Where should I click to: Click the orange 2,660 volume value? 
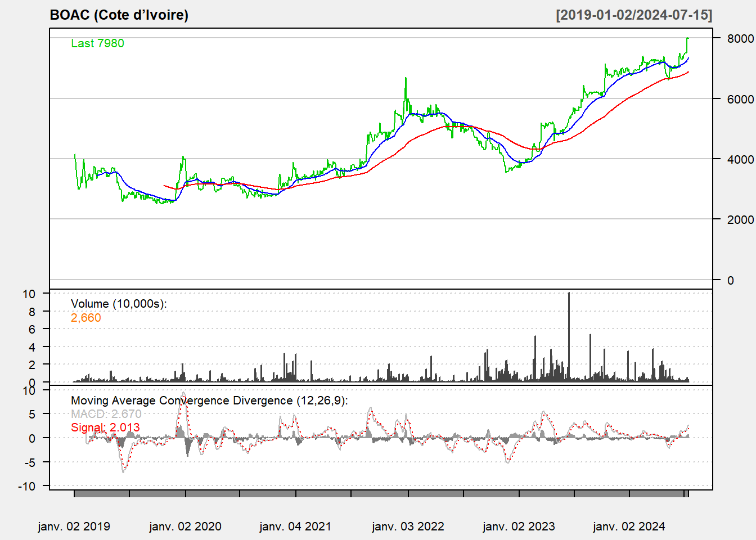pos(86,318)
